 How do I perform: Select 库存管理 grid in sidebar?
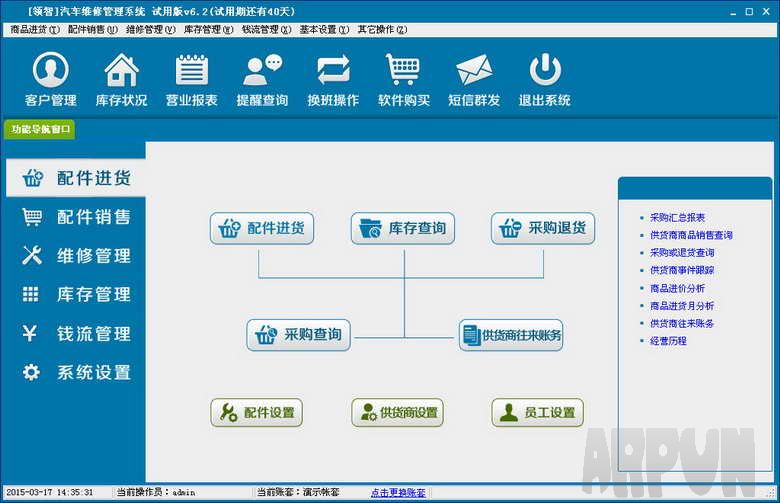(76, 295)
